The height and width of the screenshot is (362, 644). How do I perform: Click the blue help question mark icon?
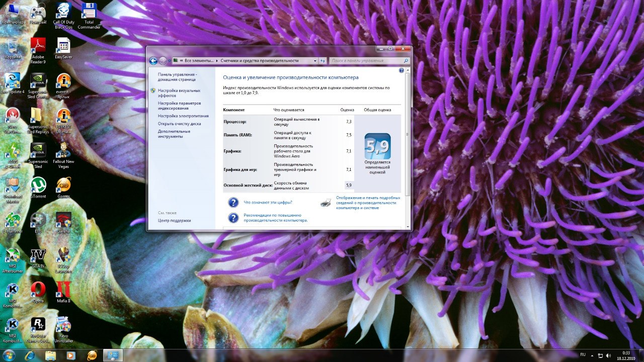[x=401, y=71]
